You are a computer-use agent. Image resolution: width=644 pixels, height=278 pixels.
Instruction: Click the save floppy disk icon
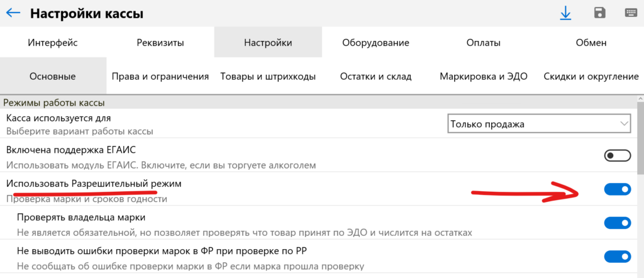point(599,13)
